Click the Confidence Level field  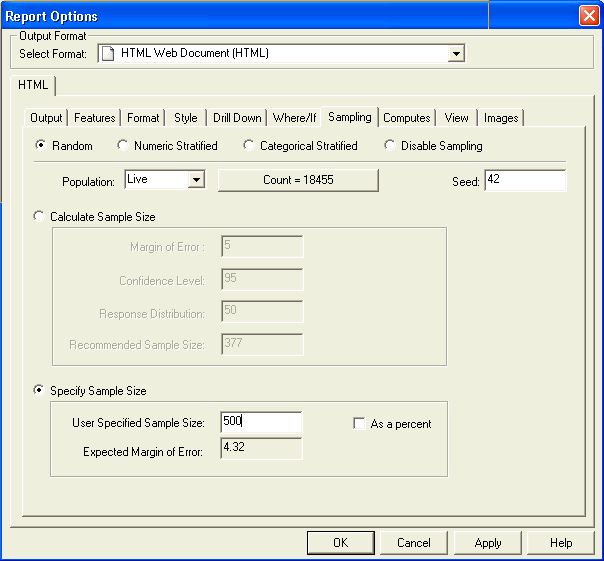point(262,279)
